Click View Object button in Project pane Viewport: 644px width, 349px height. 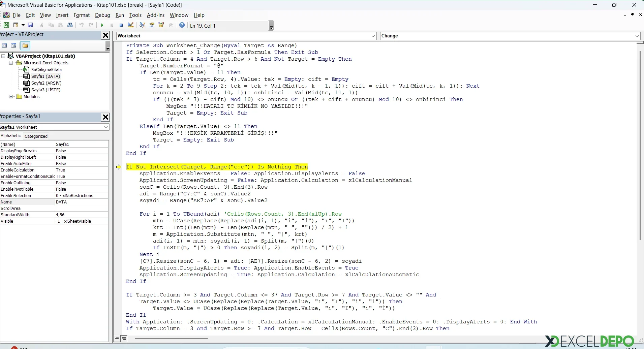(14, 45)
